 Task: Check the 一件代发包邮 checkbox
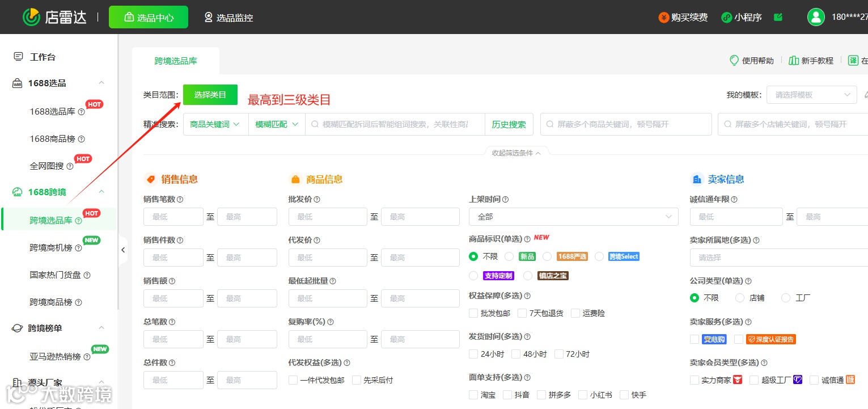(x=293, y=380)
